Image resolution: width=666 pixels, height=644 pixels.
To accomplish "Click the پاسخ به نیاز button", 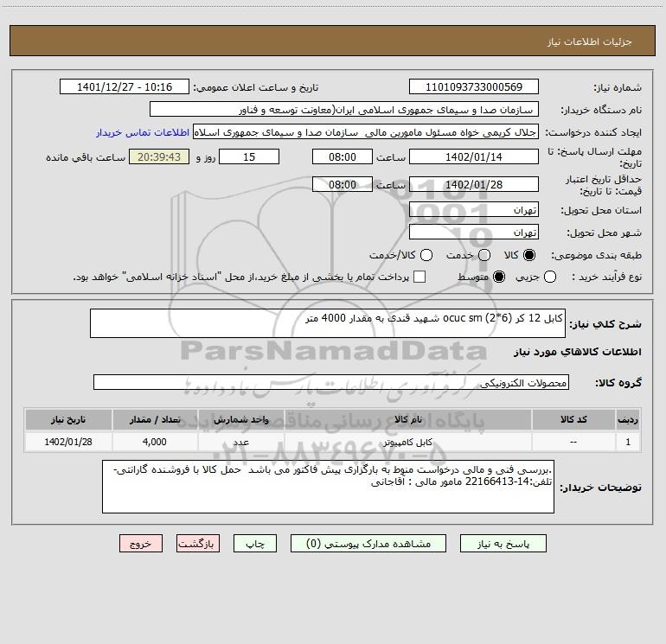I will coord(503,544).
